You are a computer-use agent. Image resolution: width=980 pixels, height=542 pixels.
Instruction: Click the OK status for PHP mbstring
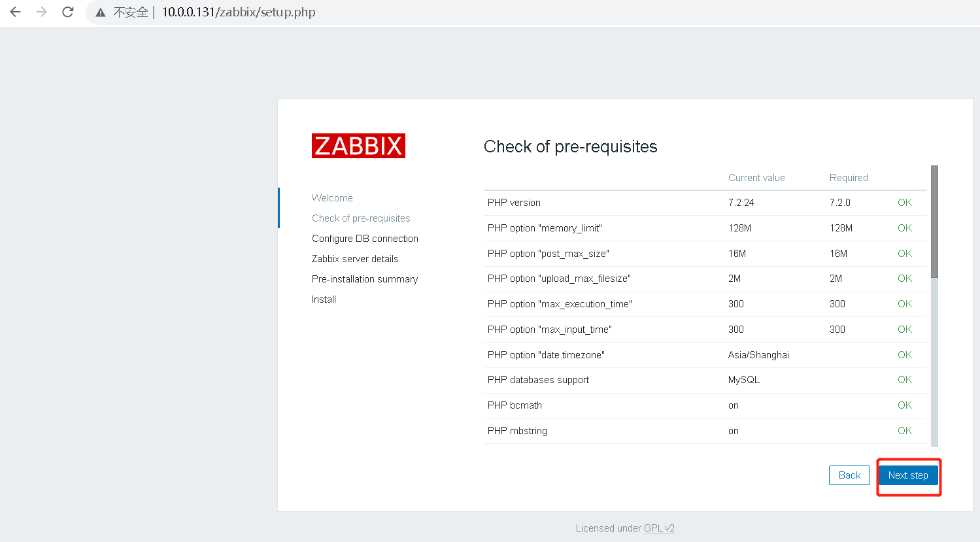[x=905, y=431]
